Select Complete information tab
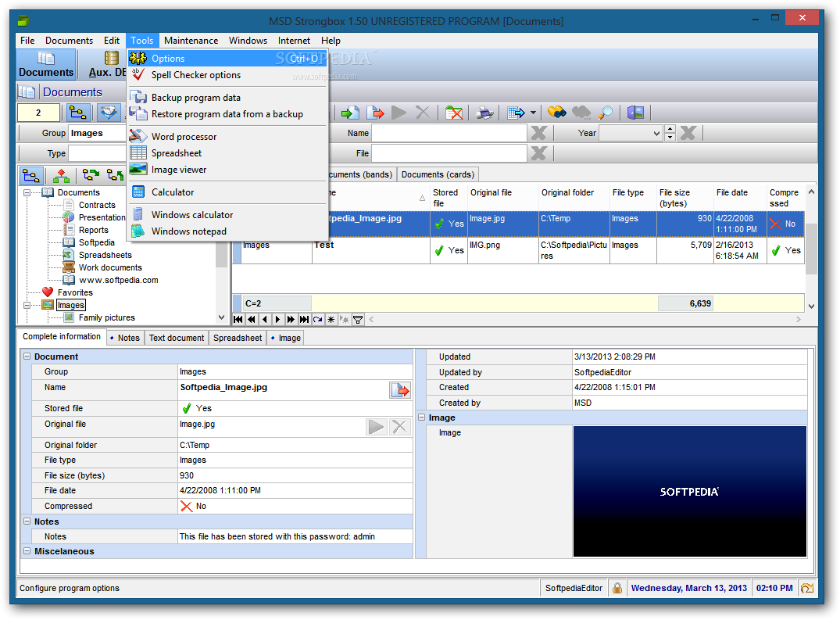The height and width of the screenshot is (620, 840). click(62, 336)
